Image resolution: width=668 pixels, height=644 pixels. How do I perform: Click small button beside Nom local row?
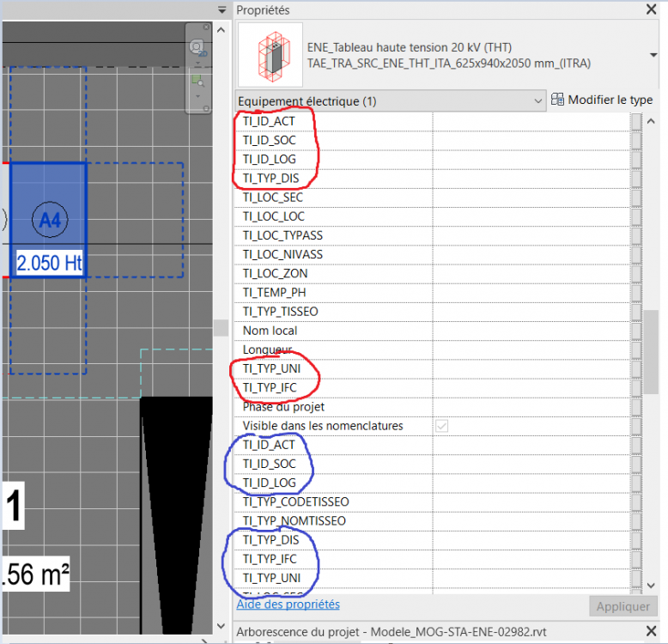pos(636,331)
